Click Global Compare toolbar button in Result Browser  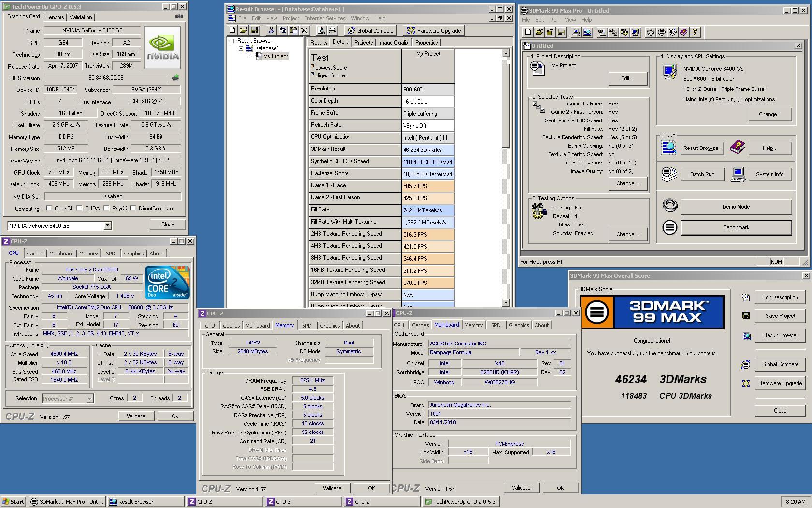(x=370, y=30)
